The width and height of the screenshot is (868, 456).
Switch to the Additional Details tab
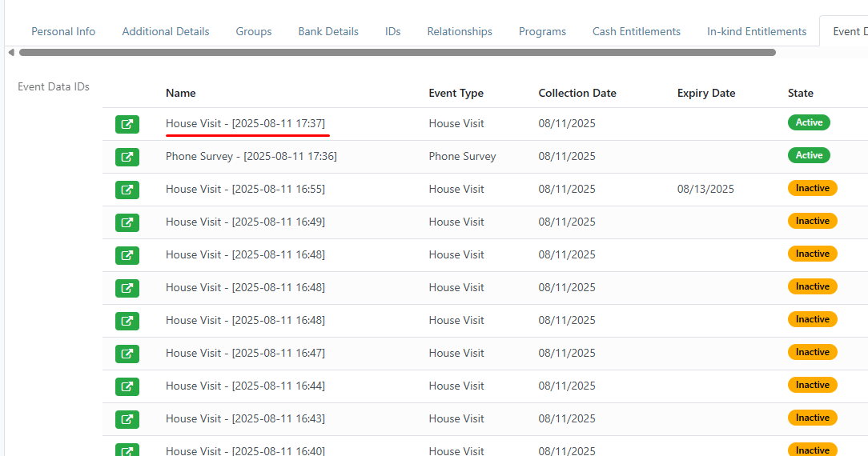point(166,31)
